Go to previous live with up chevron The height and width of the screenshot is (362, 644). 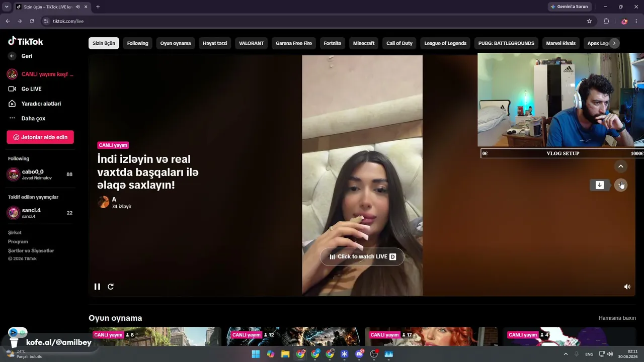pyautogui.click(x=621, y=166)
